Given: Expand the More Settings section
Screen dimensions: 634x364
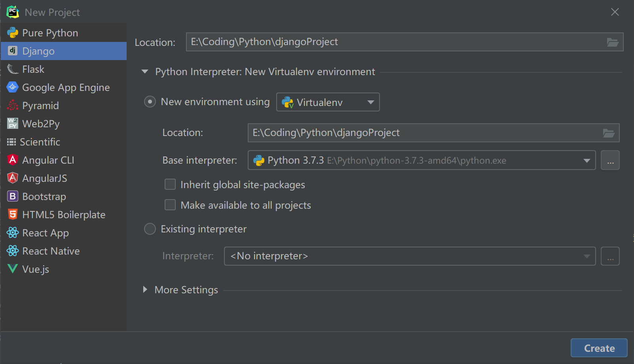Looking at the screenshot, I should point(145,290).
